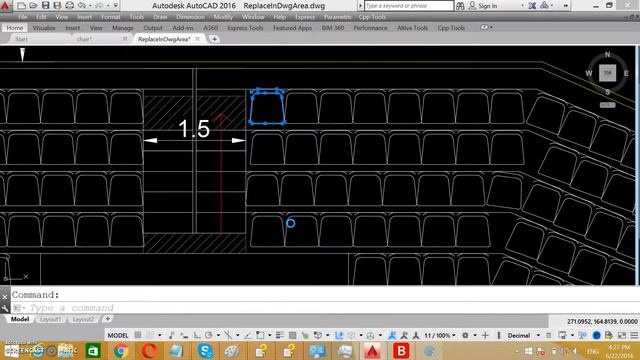Viewport: 640px width, 360px height.
Task: Click the TOP face of the ViewCube
Action: pos(607,73)
